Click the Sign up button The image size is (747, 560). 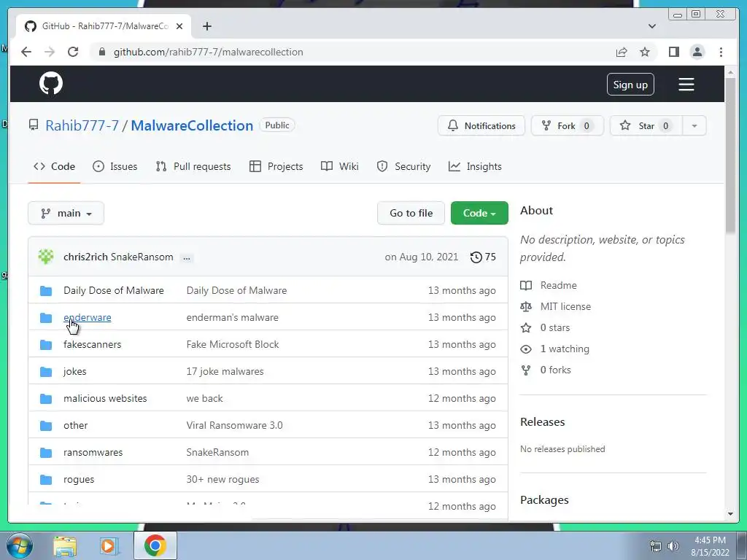coord(630,85)
